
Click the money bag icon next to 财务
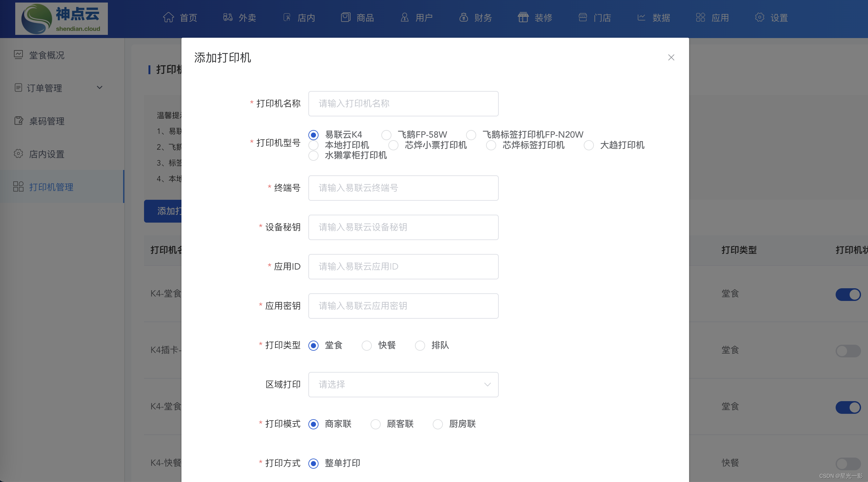(464, 17)
